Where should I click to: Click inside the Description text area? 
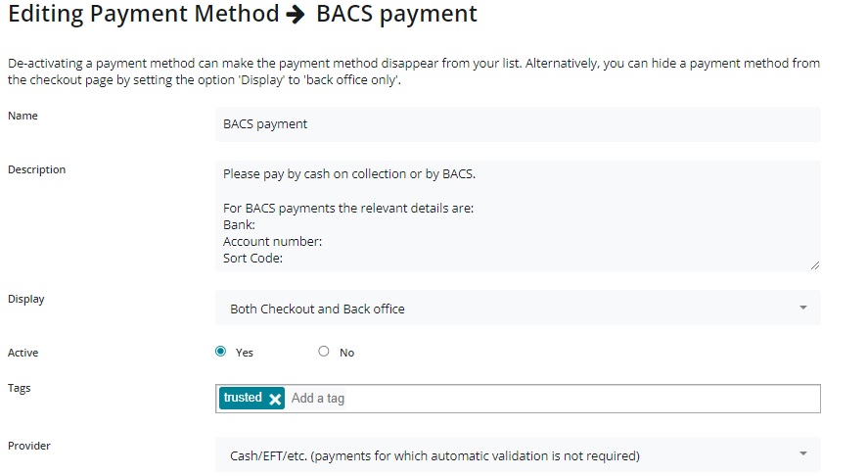point(518,215)
